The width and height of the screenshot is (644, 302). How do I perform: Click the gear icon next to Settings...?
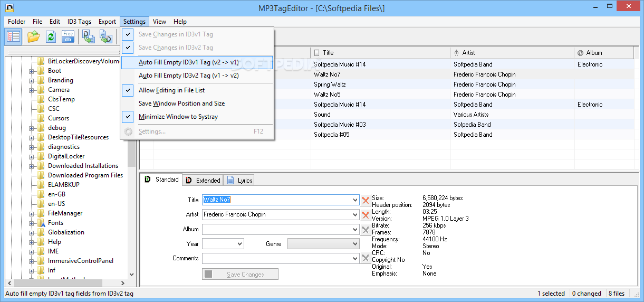(128, 131)
